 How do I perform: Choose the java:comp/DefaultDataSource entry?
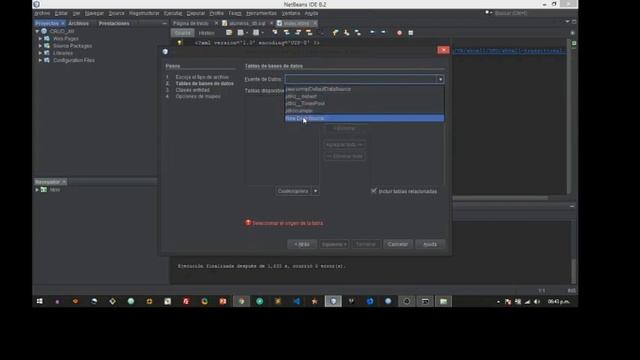pos(364,89)
